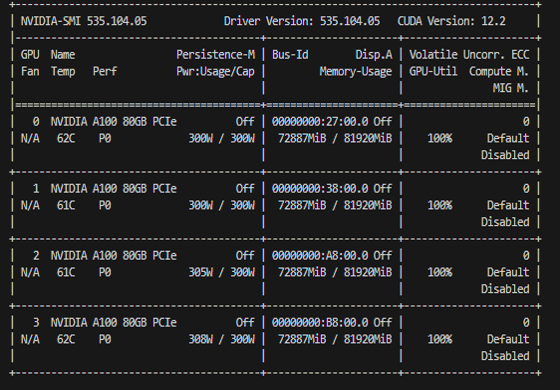This screenshot has height=390, width=560.
Task: Click the GPU-Util header label
Action: (x=433, y=71)
